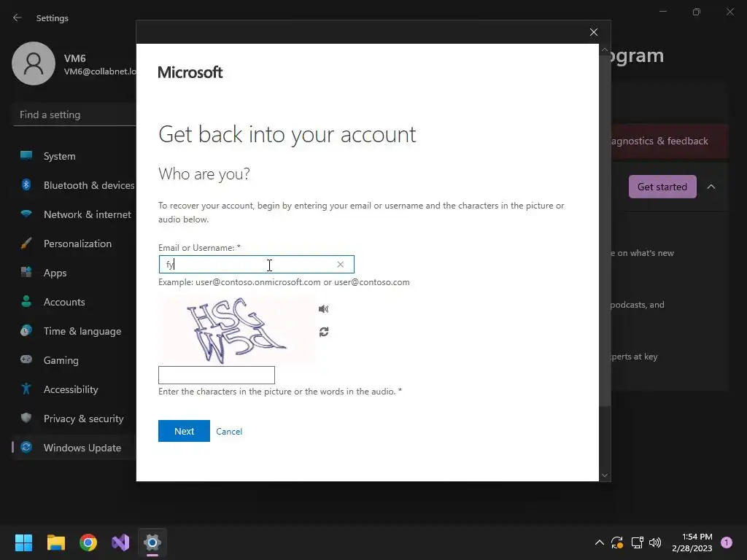The image size is (747, 560).
Task: Clear the Email or Username field
Action: (340, 264)
